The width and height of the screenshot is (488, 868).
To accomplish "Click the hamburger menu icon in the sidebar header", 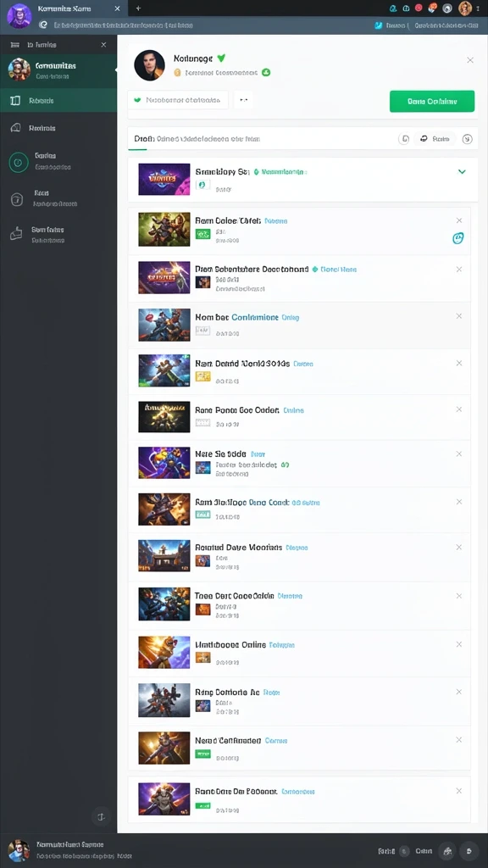I will (x=14, y=45).
